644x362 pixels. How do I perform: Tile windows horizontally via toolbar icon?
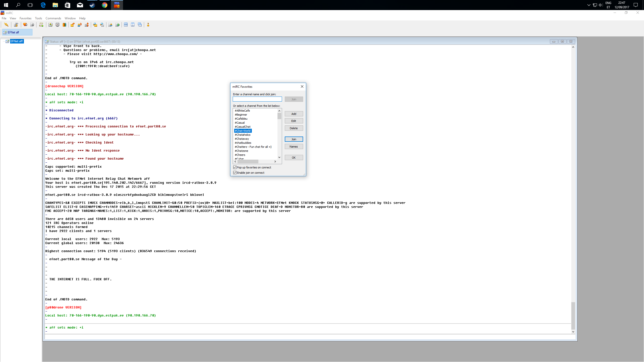click(x=126, y=25)
